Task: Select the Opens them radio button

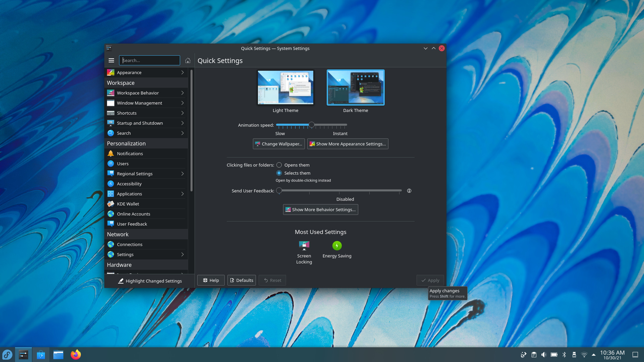Action: coord(279,165)
